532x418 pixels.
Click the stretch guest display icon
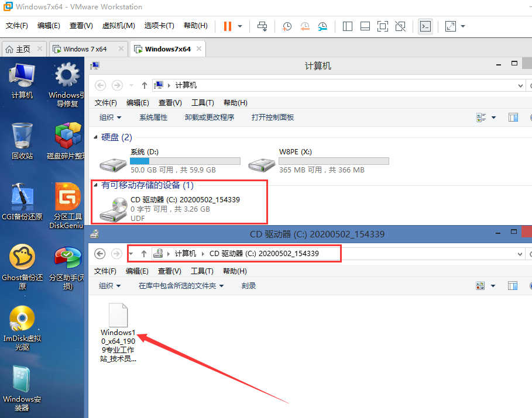pyautogui.click(x=451, y=26)
